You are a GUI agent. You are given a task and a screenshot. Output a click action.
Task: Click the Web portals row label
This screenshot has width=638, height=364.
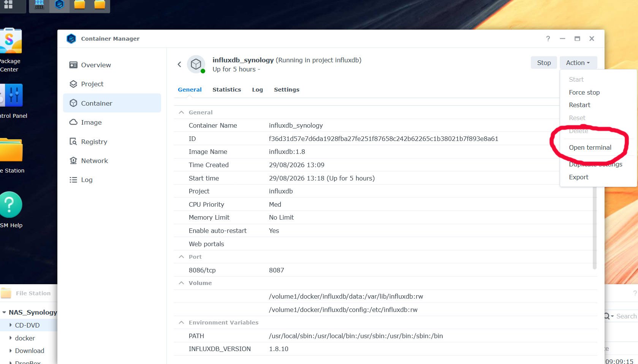(x=206, y=244)
